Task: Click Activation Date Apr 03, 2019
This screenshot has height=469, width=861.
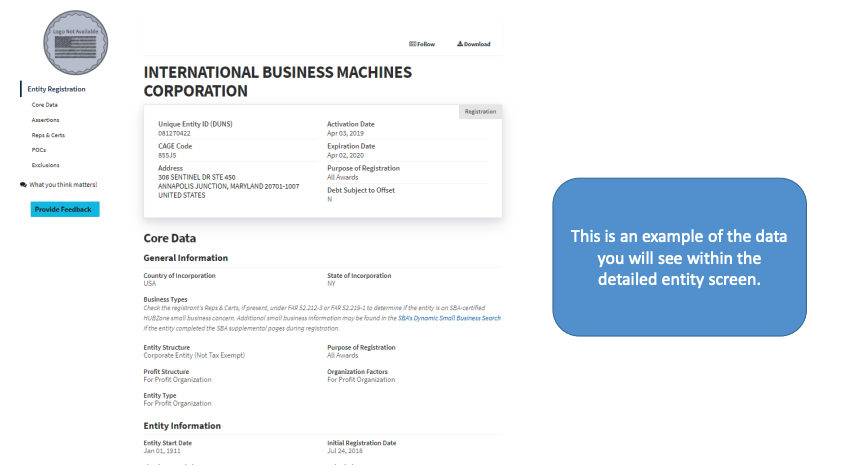Action: point(345,133)
